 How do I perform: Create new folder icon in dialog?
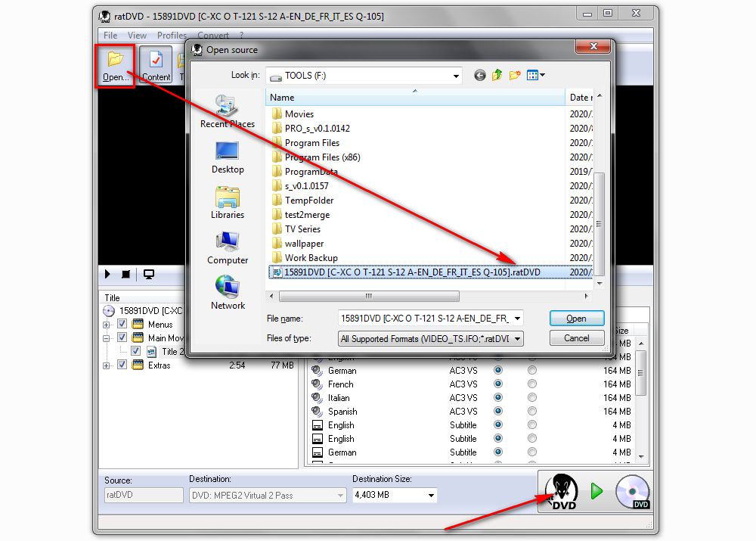[x=515, y=76]
